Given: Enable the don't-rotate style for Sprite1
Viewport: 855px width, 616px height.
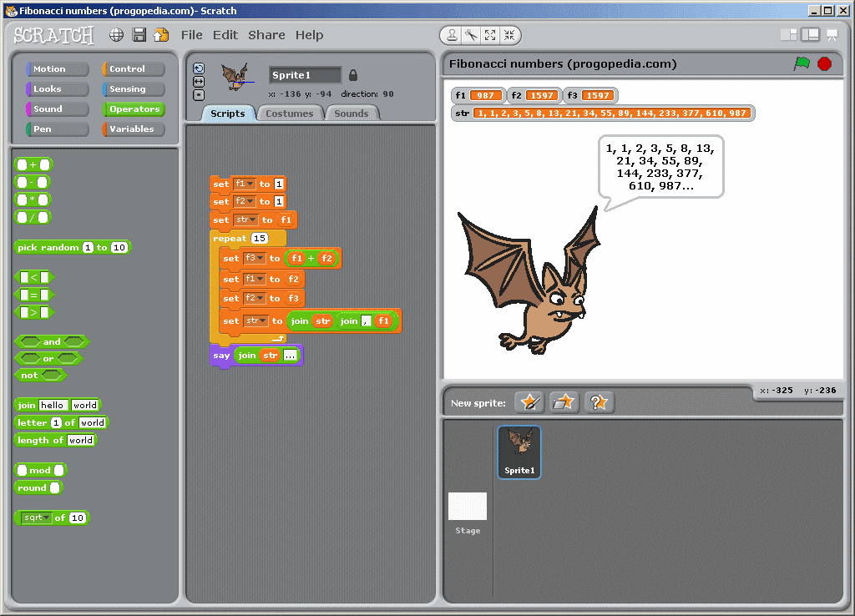Looking at the screenshot, I should 199,93.
